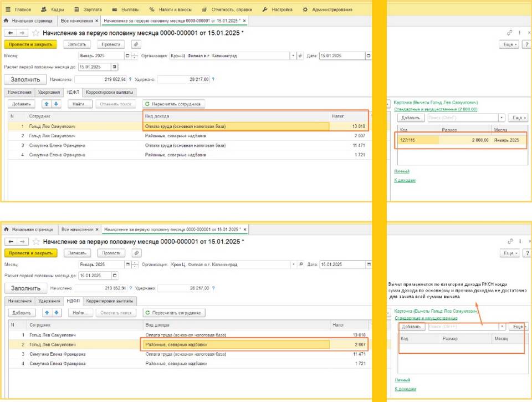This screenshot has height=402, width=532.
Task: Star the document as favorite in upper screenshot
Action: coord(35,33)
